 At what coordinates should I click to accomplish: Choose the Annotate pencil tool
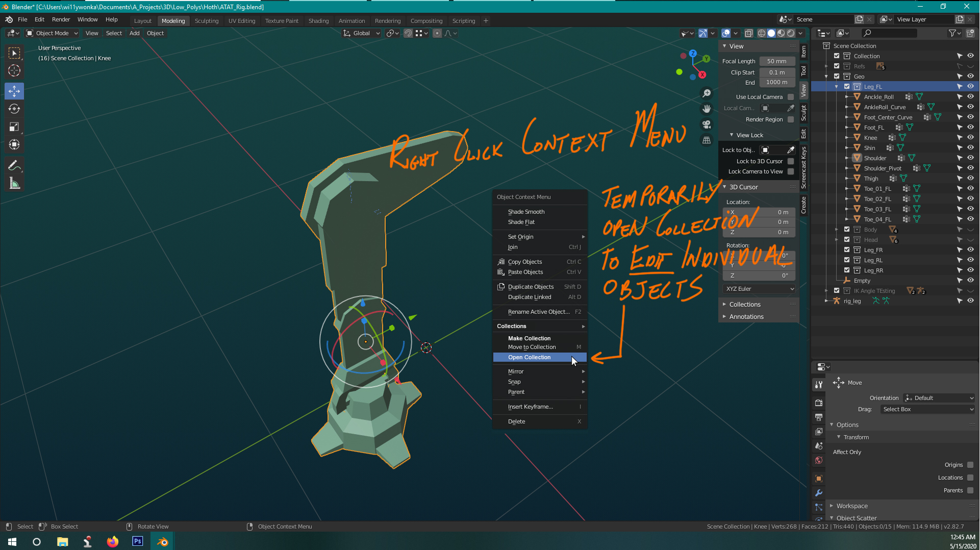[14, 165]
